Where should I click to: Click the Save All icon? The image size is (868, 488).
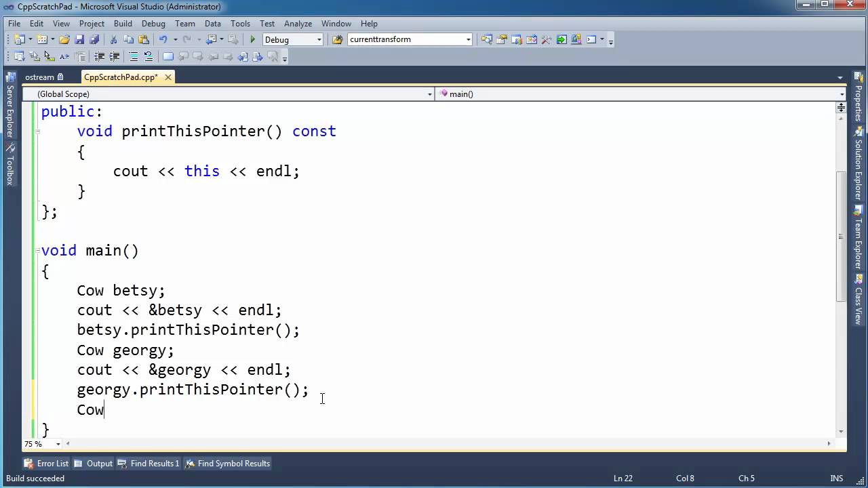(94, 39)
